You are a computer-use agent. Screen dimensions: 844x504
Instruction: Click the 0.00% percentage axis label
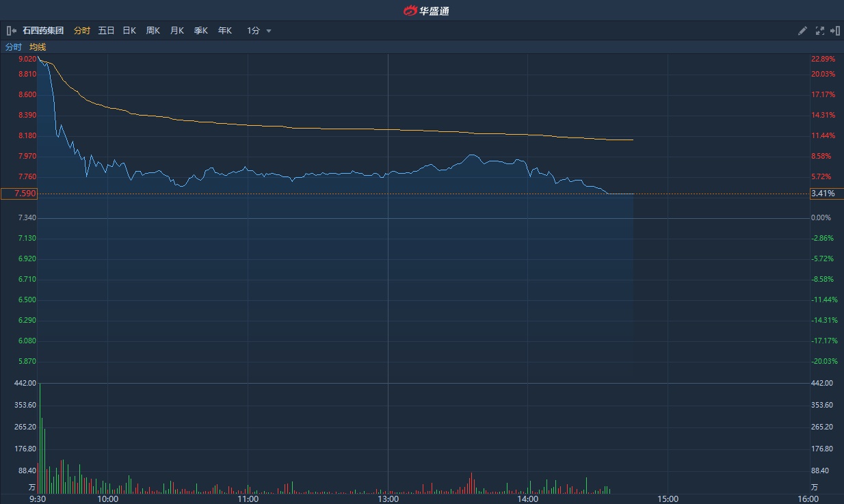[821, 217]
